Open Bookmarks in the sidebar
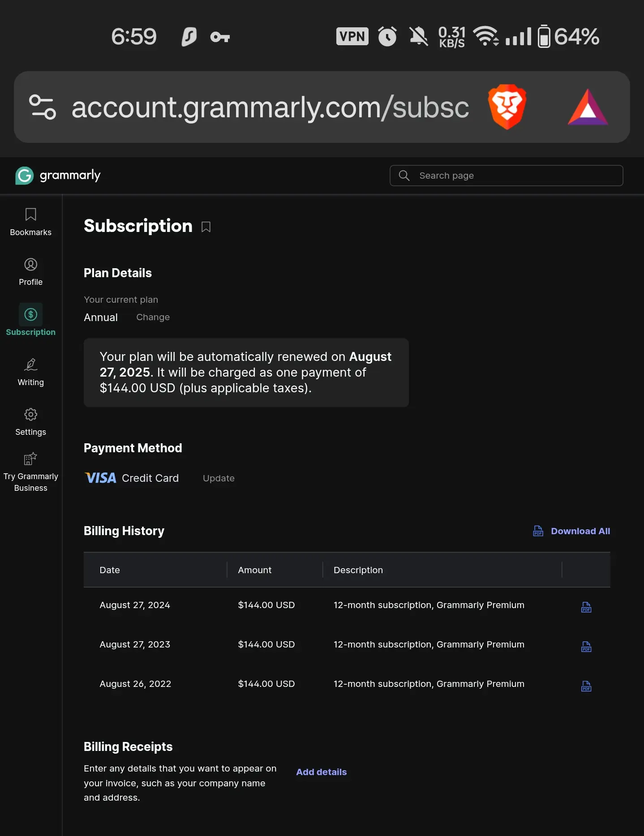The image size is (644, 836). (30, 222)
